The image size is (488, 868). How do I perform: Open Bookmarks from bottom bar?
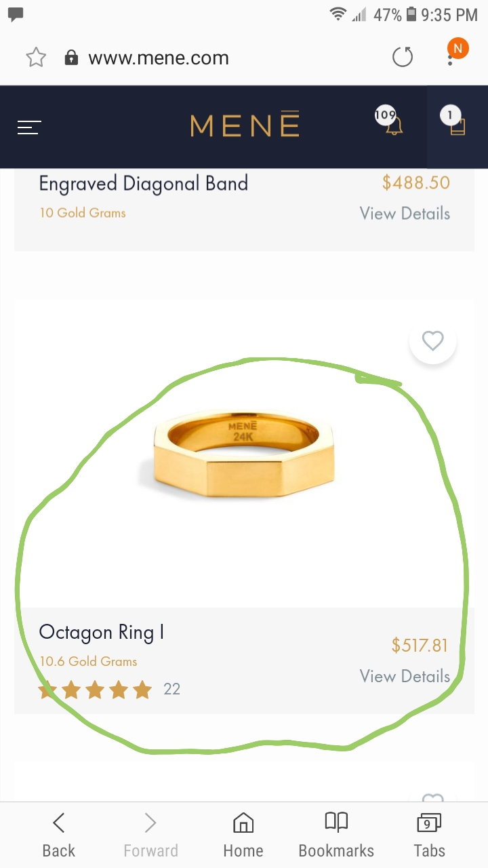coord(336,835)
